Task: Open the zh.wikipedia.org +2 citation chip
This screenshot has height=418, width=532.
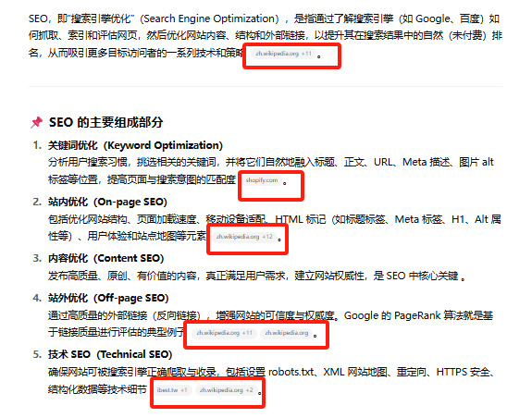Action: pos(227,390)
